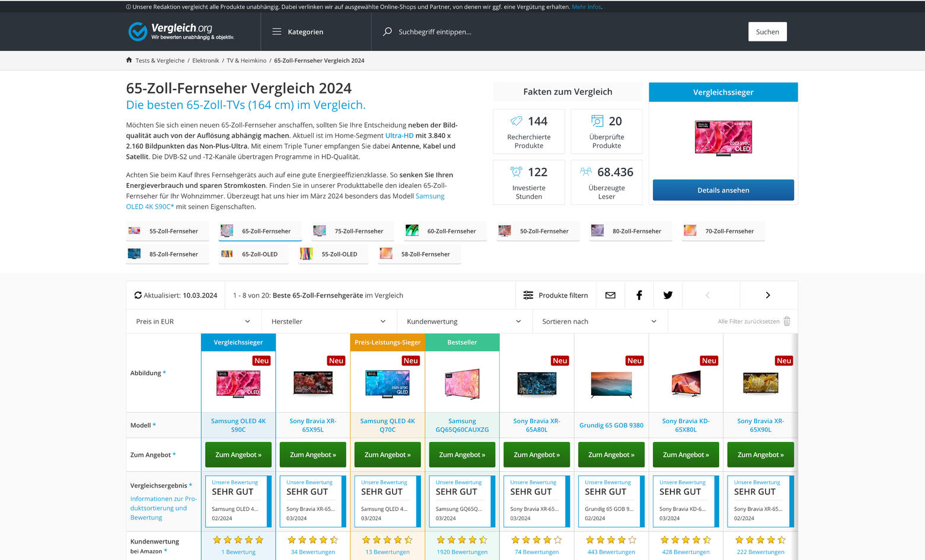Expand the Preis in EUR dropdown

(193, 321)
